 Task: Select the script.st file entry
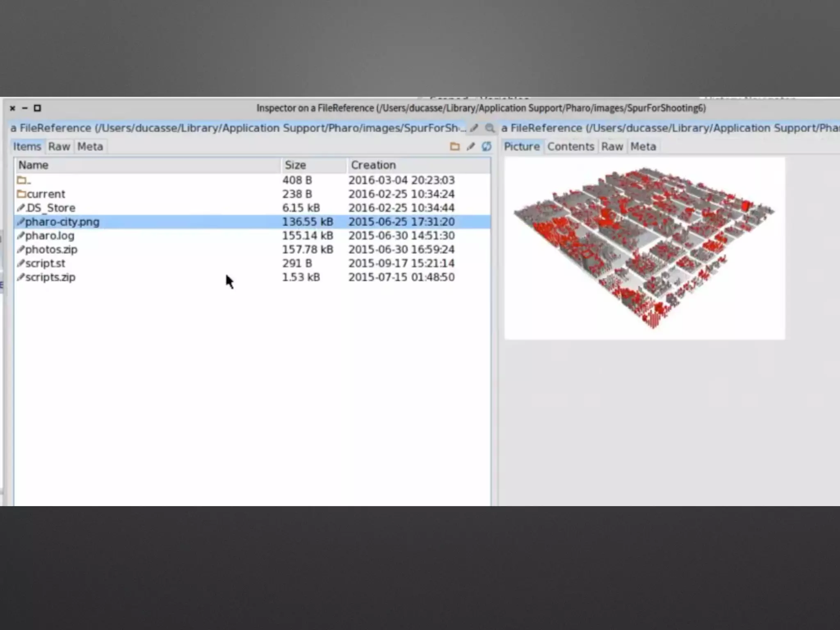pos(45,263)
